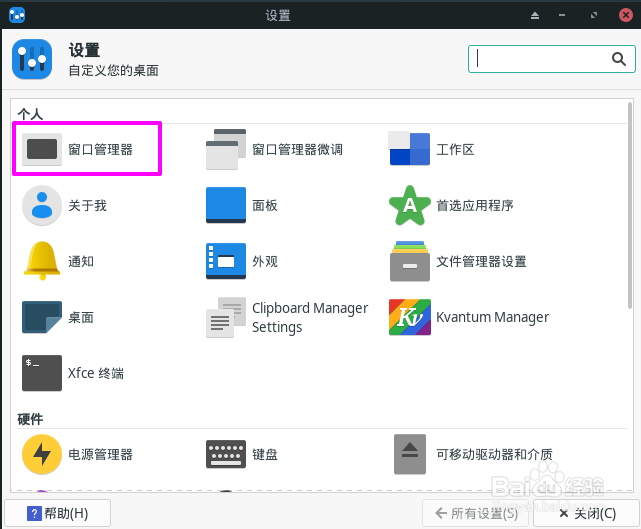Open the 关于我 user avatar icon
641x529 pixels.
click(42, 205)
